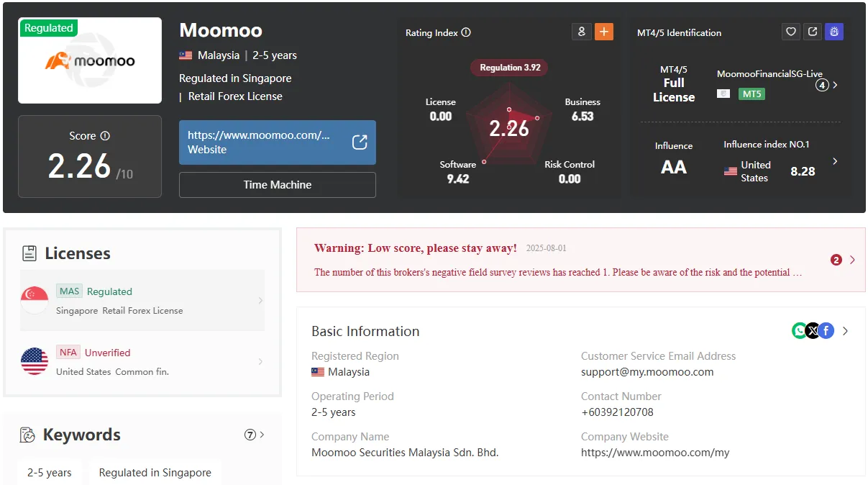Click the Retail Forex License text in header
This screenshot has width=868, height=485.
pyautogui.click(x=235, y=96)
